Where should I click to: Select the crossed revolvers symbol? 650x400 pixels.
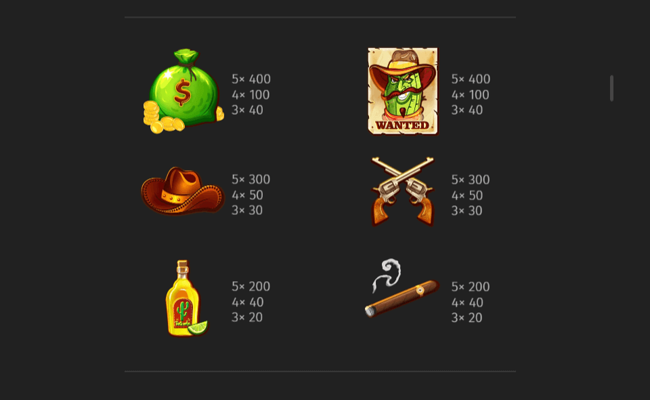(403, 191)
